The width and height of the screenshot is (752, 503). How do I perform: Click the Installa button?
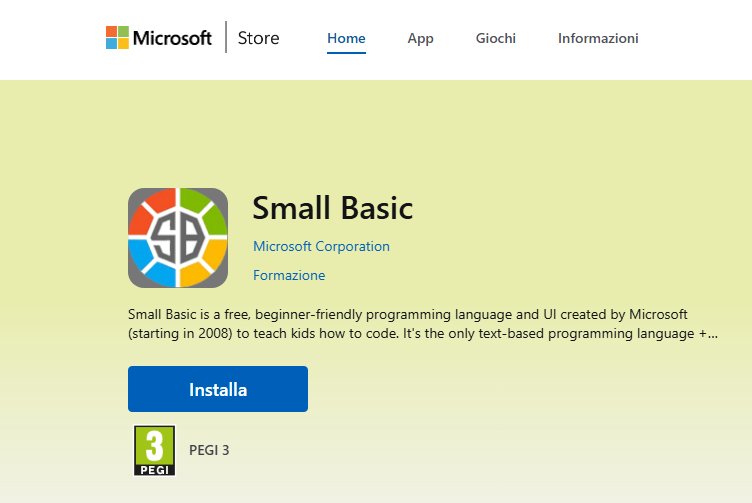click(x=218, y=389)
